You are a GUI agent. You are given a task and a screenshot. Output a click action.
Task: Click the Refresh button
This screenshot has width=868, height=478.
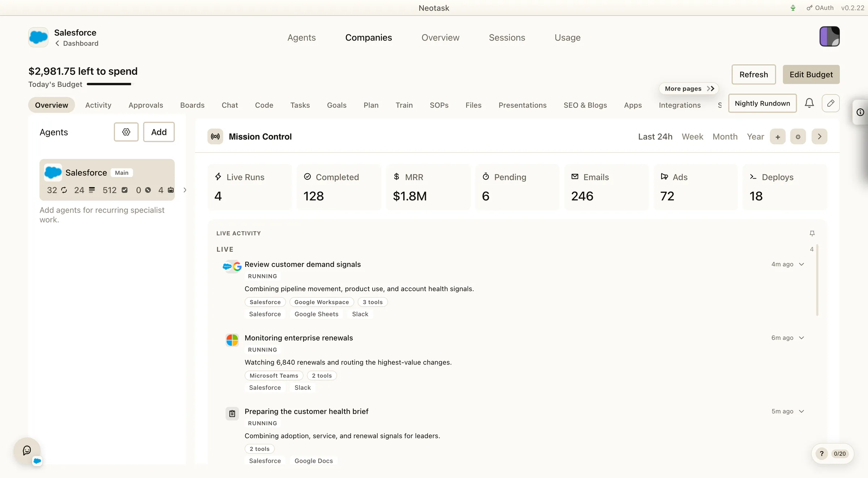[x=754, y=74]
